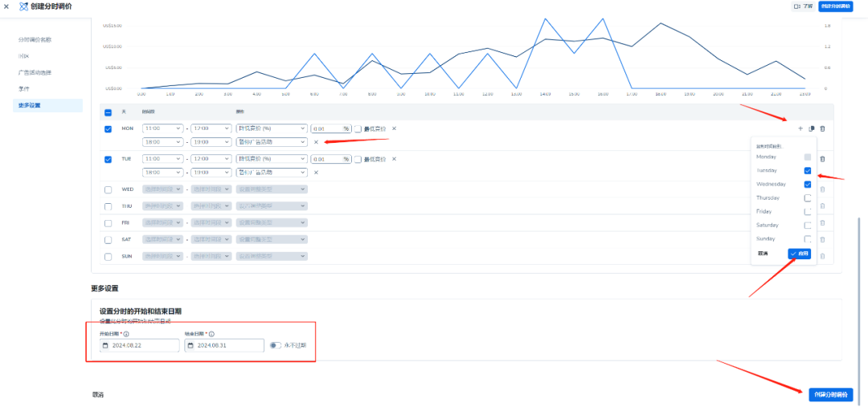868x411 pixels.
Task: Remove MON 11:00-12:00 slot with X
Action: 394,128
